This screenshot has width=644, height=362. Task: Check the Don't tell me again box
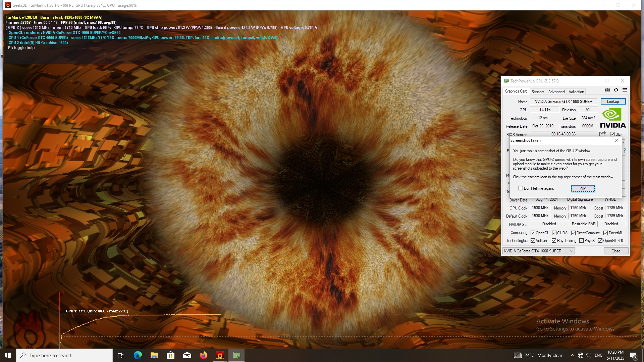pos(521,188)
